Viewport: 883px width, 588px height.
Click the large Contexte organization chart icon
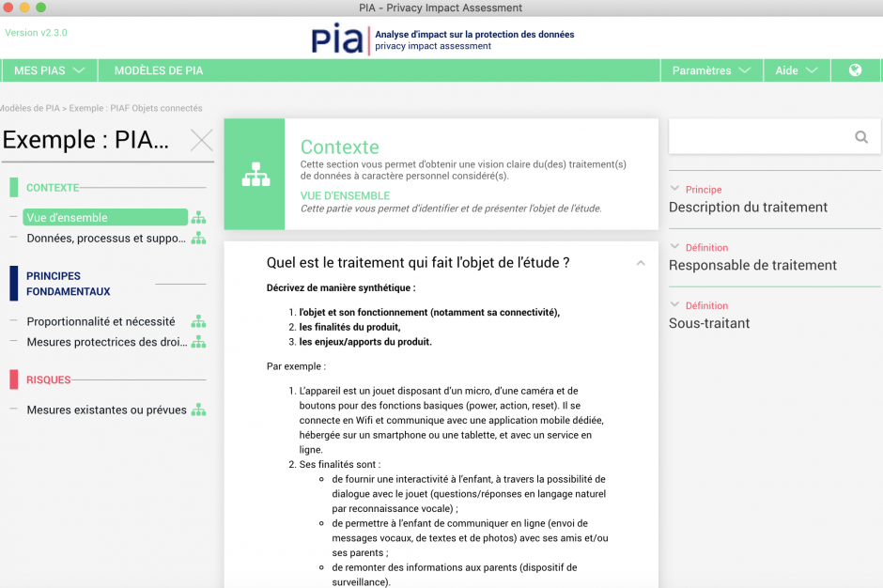[x=256, y=174]
